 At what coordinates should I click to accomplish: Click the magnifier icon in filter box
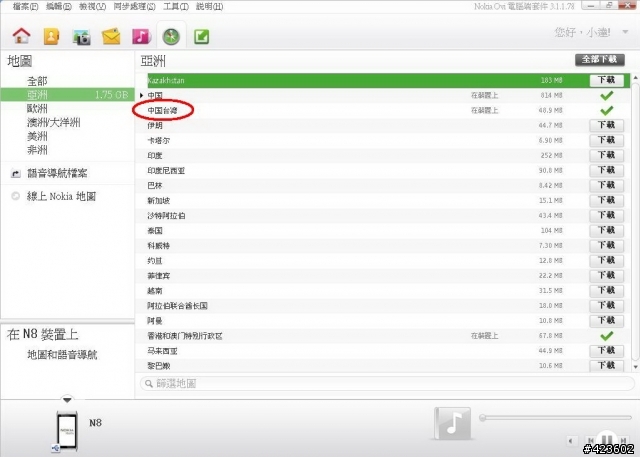coord(149,384)
